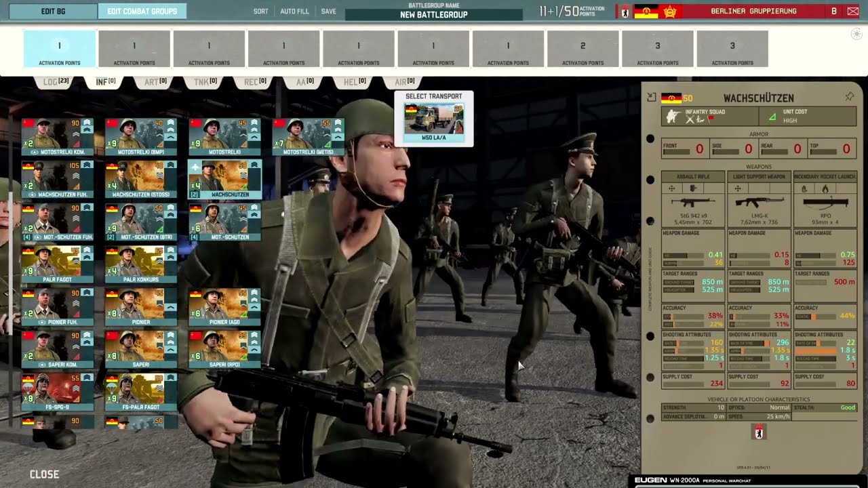Switch to the INF category tab
Screen dimensions: 868x488
point(106,82)
